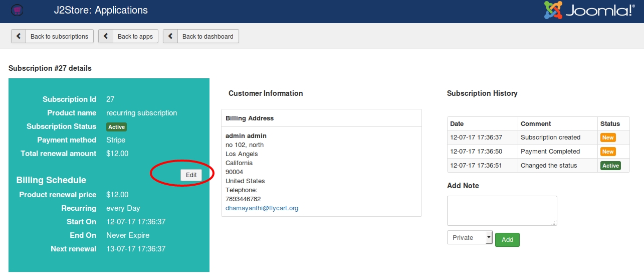Click the Comment column header

click(x=536, y=123)
